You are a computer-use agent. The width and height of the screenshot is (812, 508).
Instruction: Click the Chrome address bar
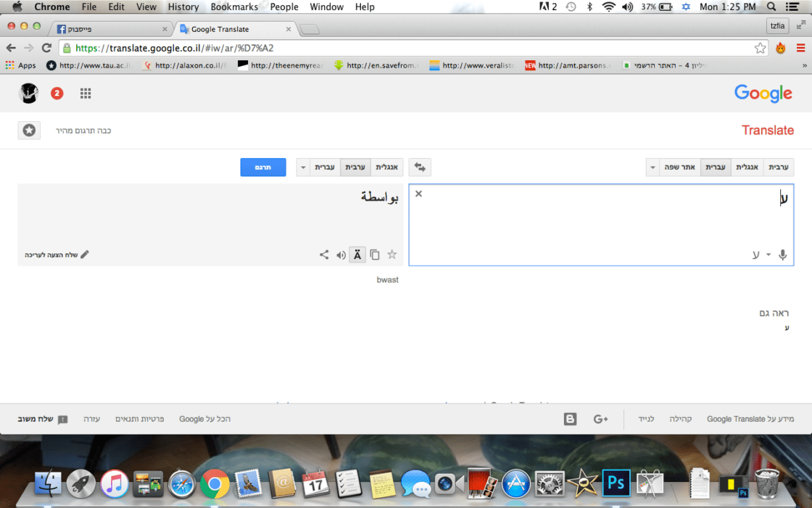(x=414, y=48)
